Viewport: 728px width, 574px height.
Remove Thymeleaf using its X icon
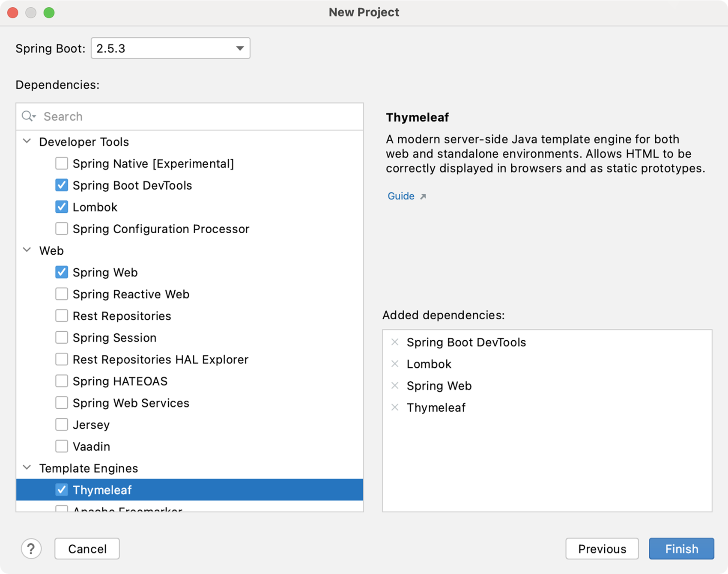point(395,407)
